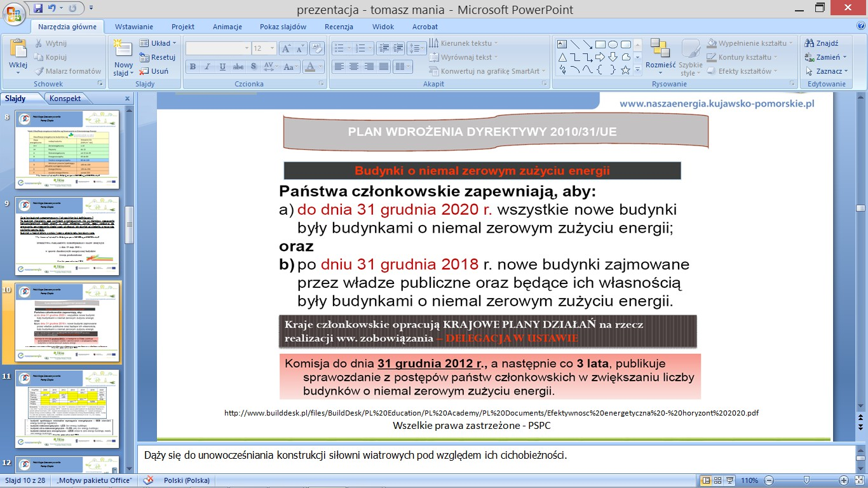Toggle strikethrough formatting
Viewport: 868px width, 488px height.
tap(238, 67)
